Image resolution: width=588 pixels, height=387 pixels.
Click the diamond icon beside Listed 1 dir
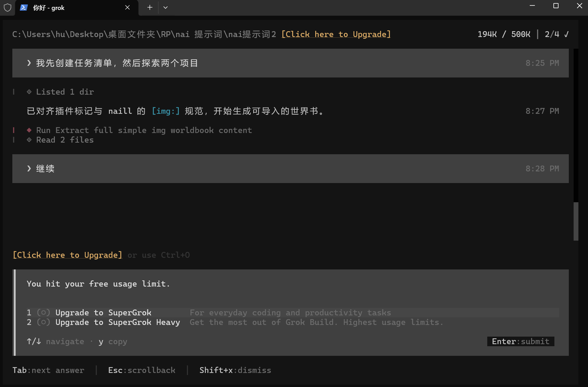pos(29,92)
